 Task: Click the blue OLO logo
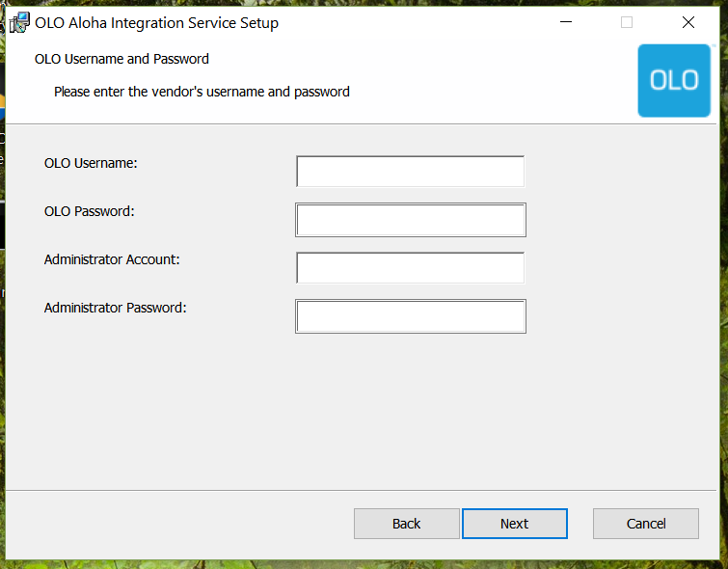674,80
